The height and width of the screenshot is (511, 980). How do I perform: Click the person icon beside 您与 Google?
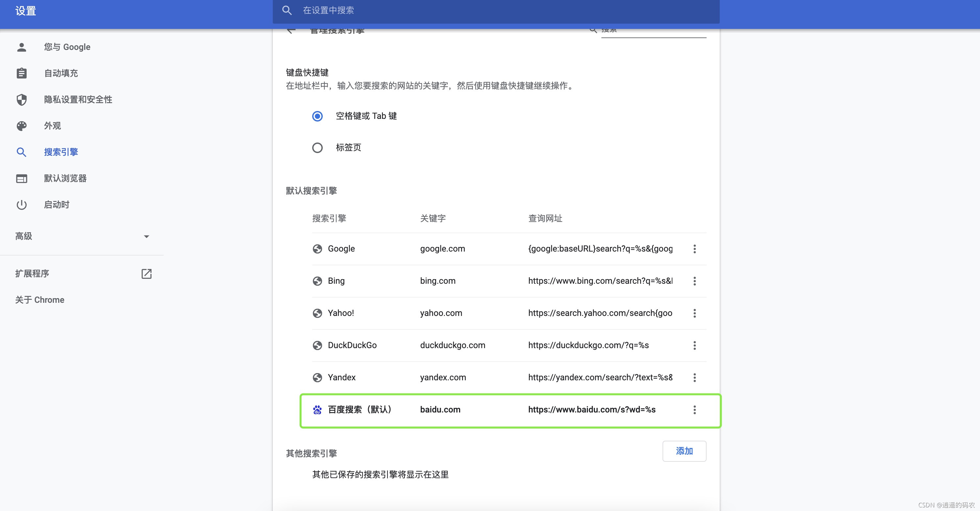(22, 47)
